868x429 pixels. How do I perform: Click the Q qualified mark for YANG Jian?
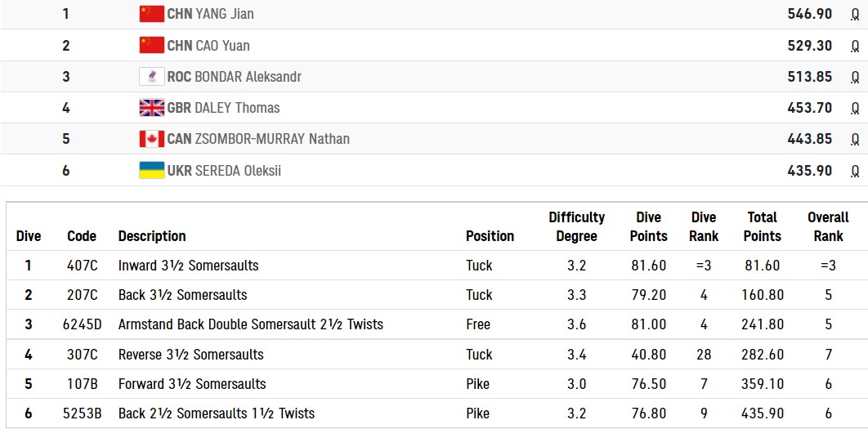855,14
